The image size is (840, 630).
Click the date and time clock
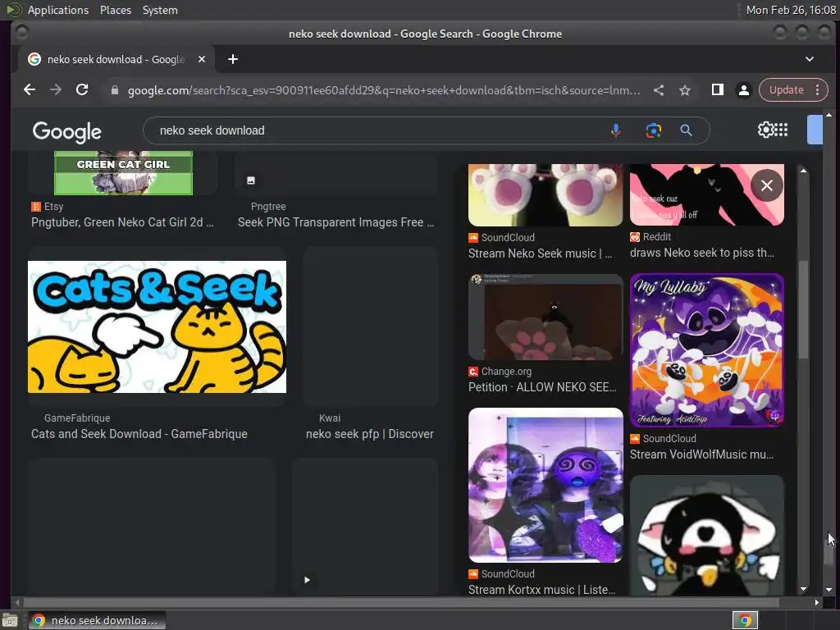click(x=791, y=10)
